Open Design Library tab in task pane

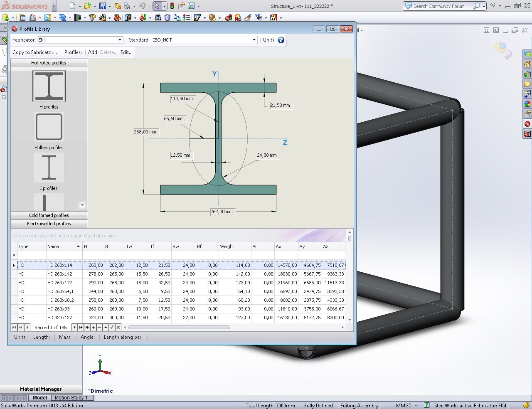click(527, 74)
